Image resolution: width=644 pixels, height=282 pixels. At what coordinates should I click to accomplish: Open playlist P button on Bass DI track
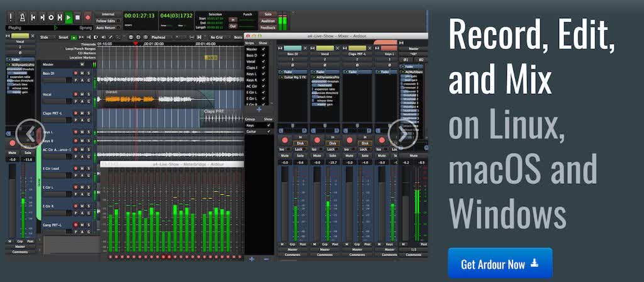pos(75,80)
